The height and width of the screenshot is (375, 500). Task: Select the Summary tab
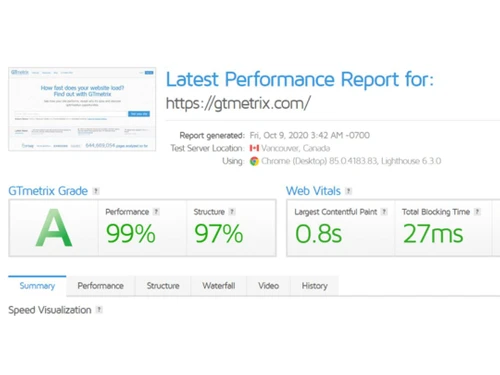[x=37, y=286]
